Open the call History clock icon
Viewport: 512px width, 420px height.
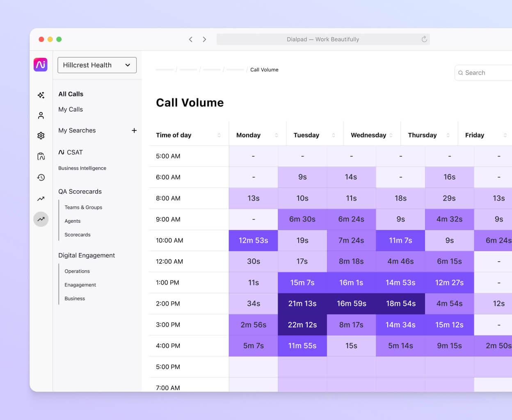click(41, 177)
